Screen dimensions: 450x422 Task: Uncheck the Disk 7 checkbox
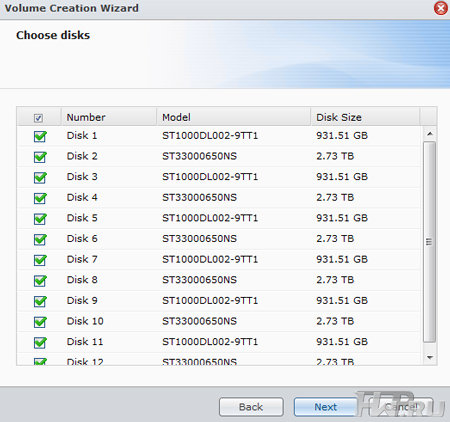click(x=40, y=260)
